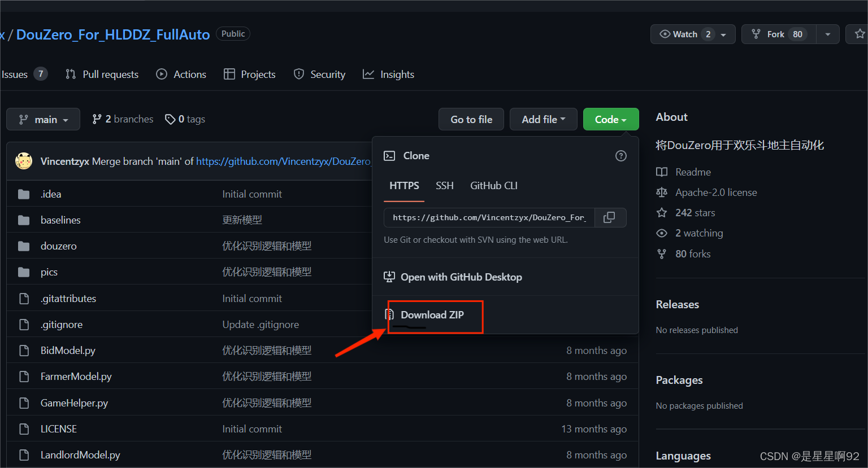
Task: View the 80 forks link
Action: (x=693, y=254)
